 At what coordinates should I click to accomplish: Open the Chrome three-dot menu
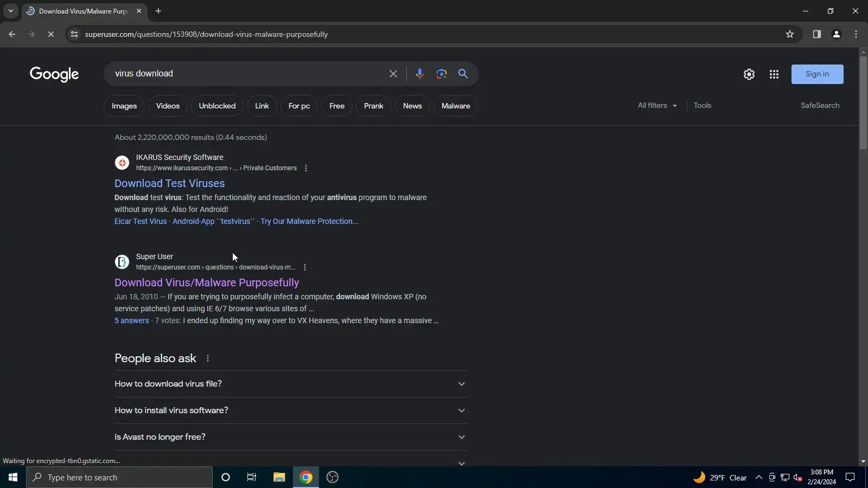[856, 34]
